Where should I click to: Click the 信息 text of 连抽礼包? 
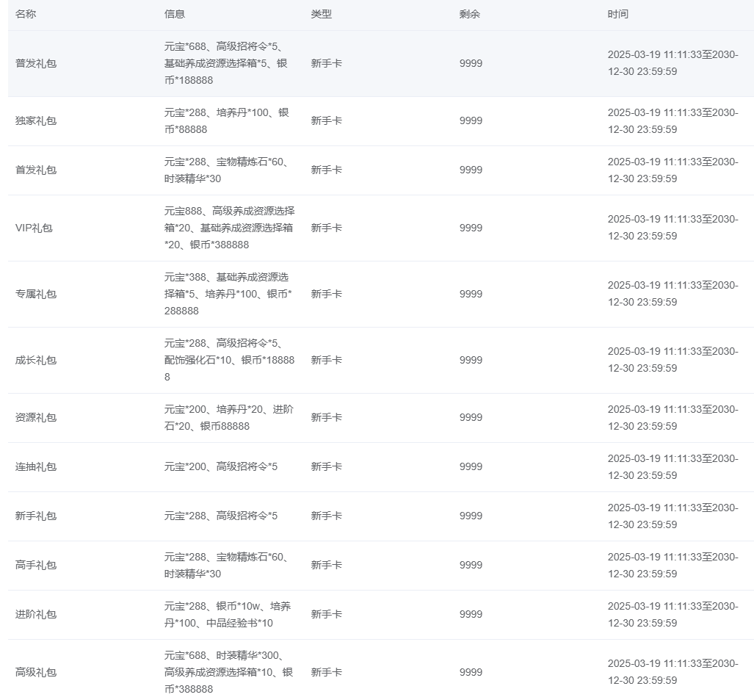coord(221,466)
